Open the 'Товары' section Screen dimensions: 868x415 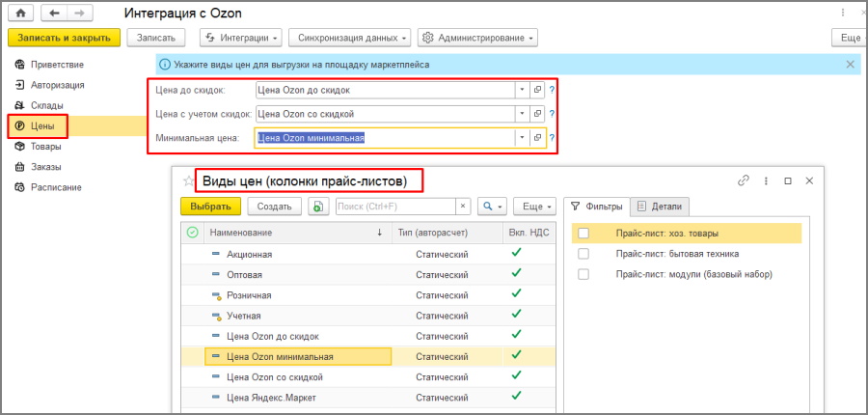click(x=45, y=147)
